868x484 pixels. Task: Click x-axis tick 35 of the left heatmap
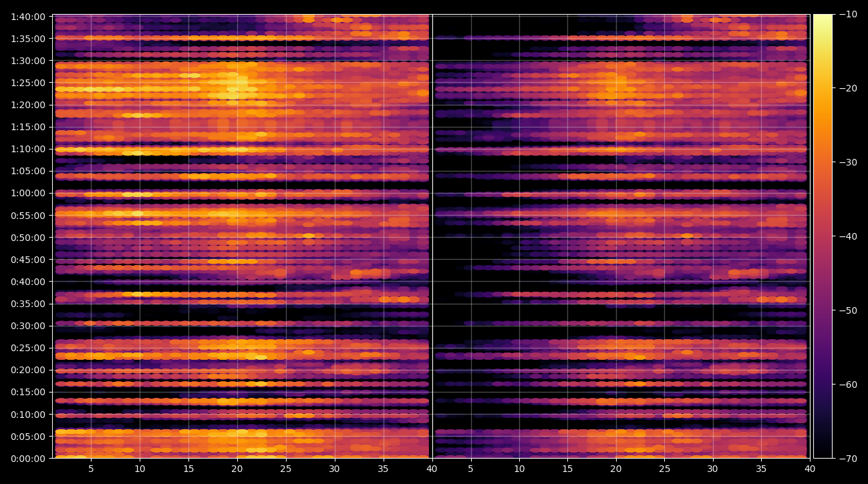click(384, 469)
